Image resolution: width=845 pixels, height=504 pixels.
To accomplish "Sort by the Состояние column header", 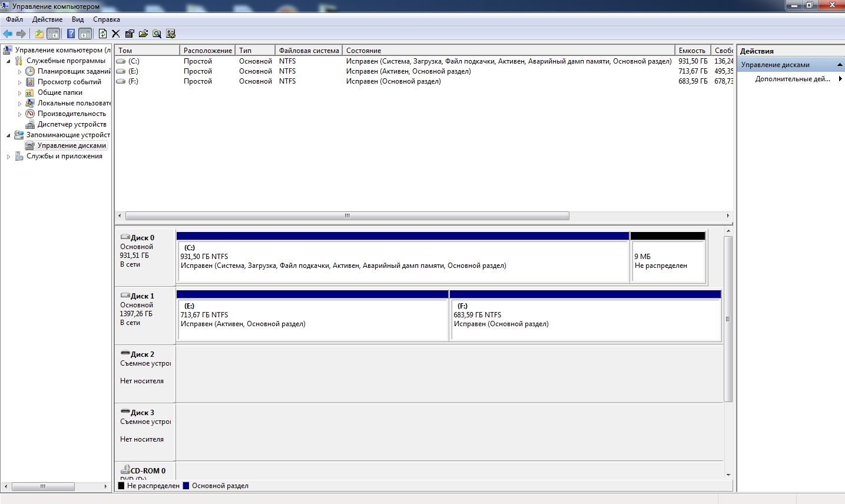I will pos(509,51).
